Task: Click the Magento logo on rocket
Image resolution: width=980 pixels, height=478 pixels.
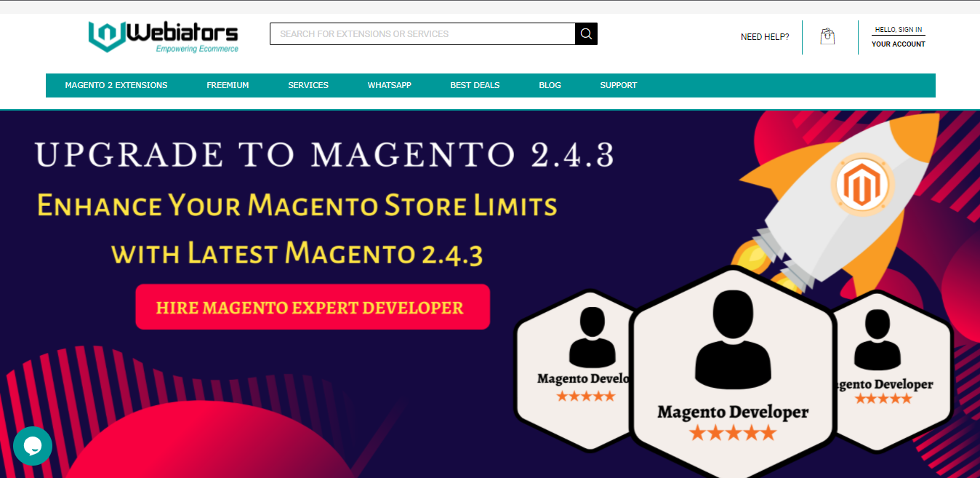Action: [862, 184]
